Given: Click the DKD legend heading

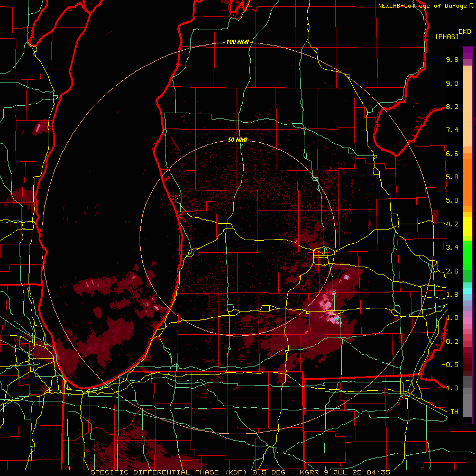Looking at the screenshot, I should (465, 32).
